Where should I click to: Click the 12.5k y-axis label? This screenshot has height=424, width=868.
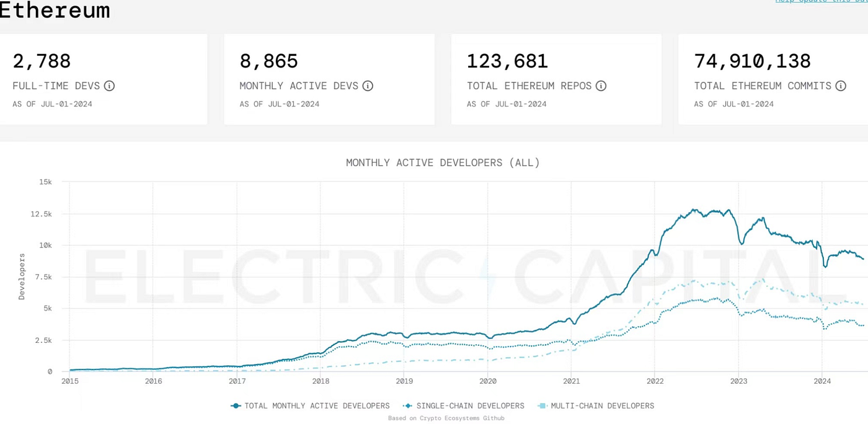pyautogui.click(x=40, y=214)
